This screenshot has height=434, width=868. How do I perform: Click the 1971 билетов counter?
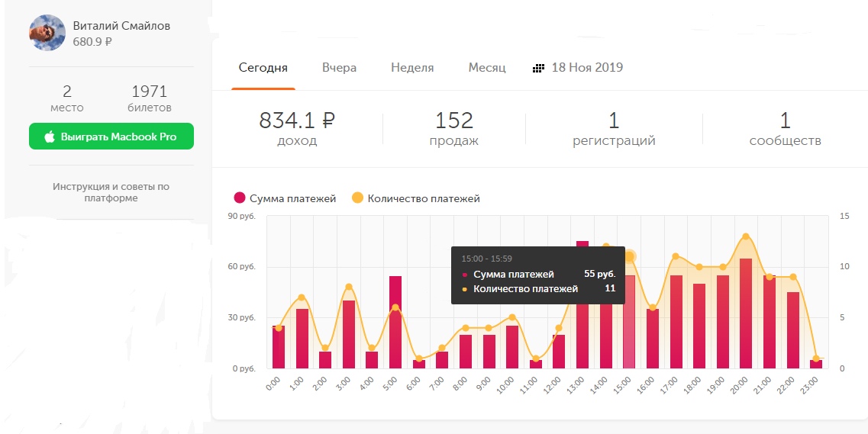click(150, 99)
